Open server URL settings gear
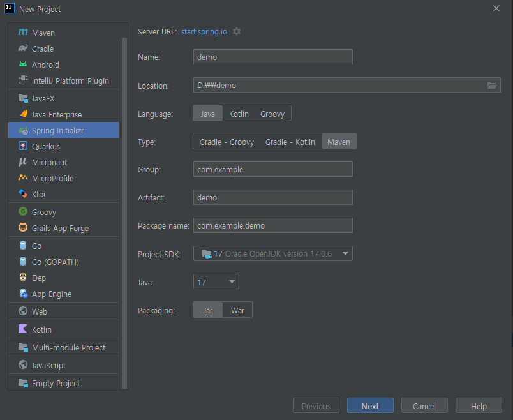The image size is (513, 420). (237, 31)
